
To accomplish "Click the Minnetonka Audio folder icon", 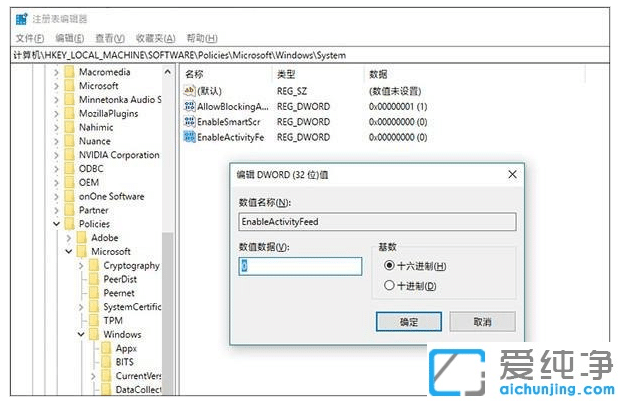I will click(x=69, y=99).
